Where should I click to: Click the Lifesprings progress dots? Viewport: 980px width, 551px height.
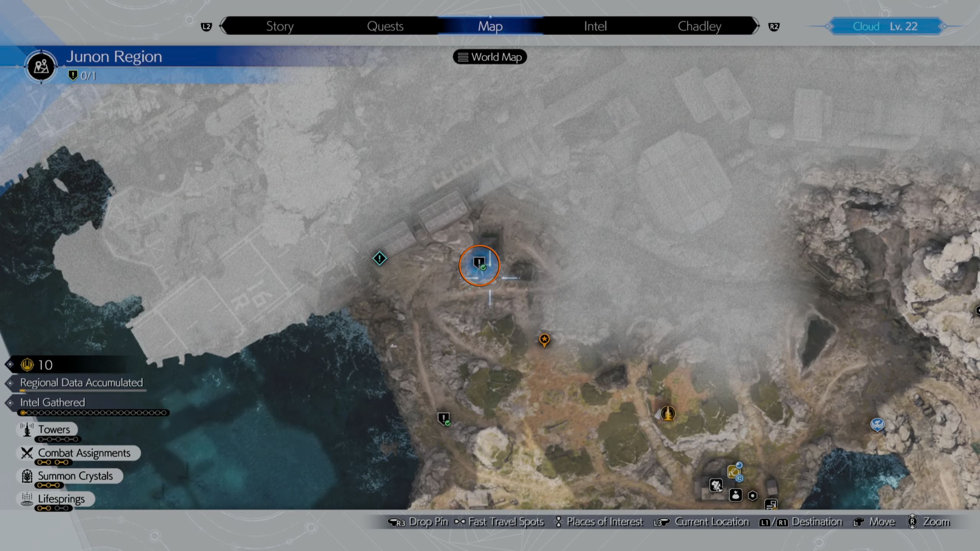pyautogui.click(x=53, y=508)
